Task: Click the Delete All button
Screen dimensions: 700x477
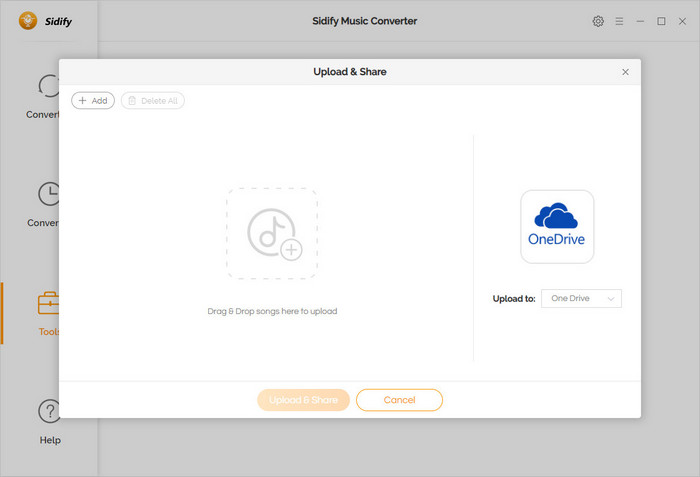Action: pos(153,100)
